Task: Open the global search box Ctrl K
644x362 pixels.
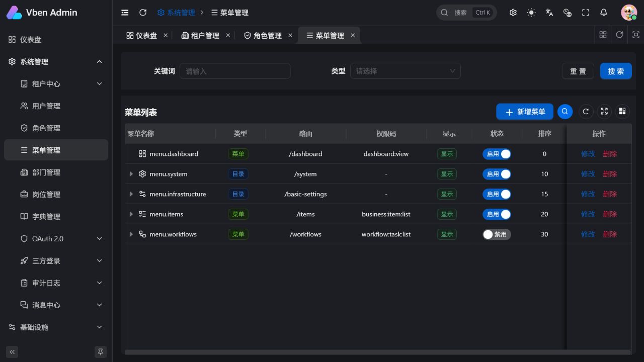Action: click(466, 13)
